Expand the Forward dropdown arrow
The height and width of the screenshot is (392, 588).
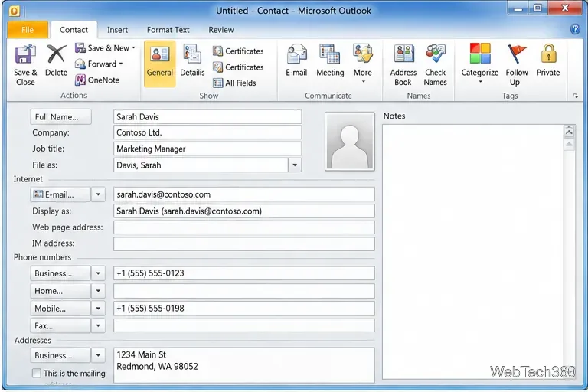(121, 64)
